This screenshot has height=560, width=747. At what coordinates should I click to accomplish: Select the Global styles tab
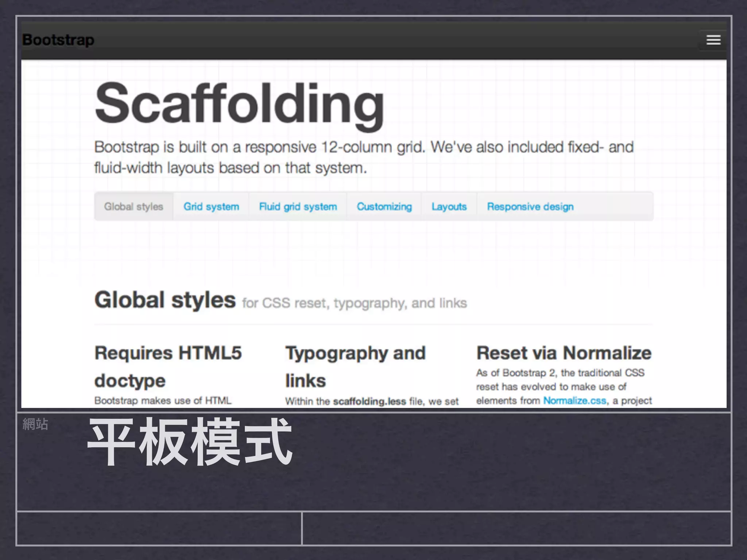click(x=133, y=206)
